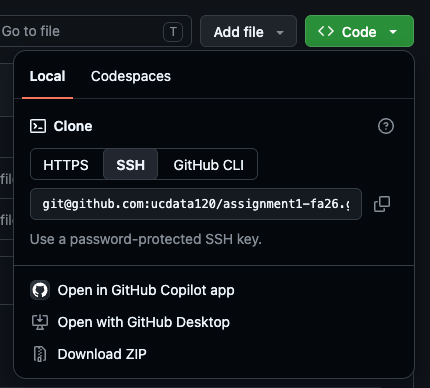The image size is (430, 388).
Task: Copy the SSH clone URL to clipboard
Action: coord(382,204)
